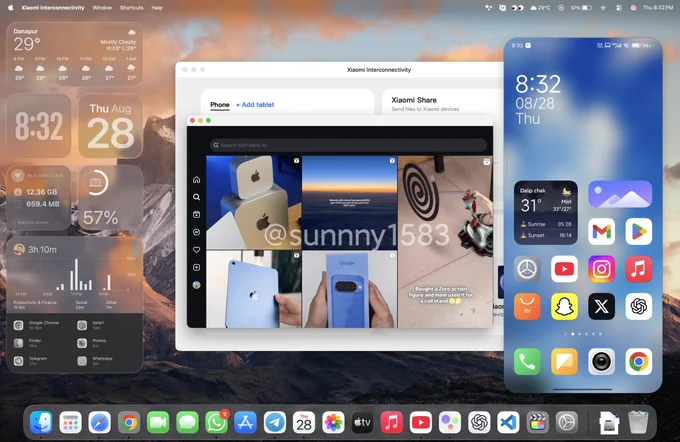The image size is (680, 442).
Task: Launch Telegram from the Dock
Action: click(275, 422)
